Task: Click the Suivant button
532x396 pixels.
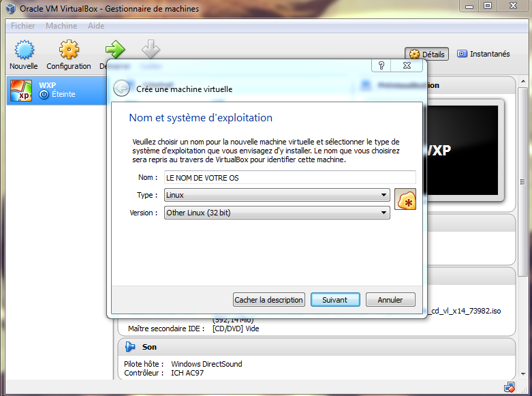Action: click(335, 299)
